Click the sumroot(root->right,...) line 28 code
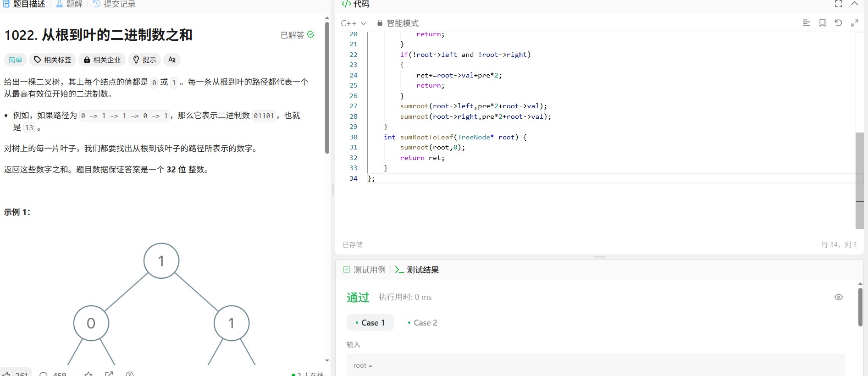This screenshot has height=376, width=868. tap(475, 116)
